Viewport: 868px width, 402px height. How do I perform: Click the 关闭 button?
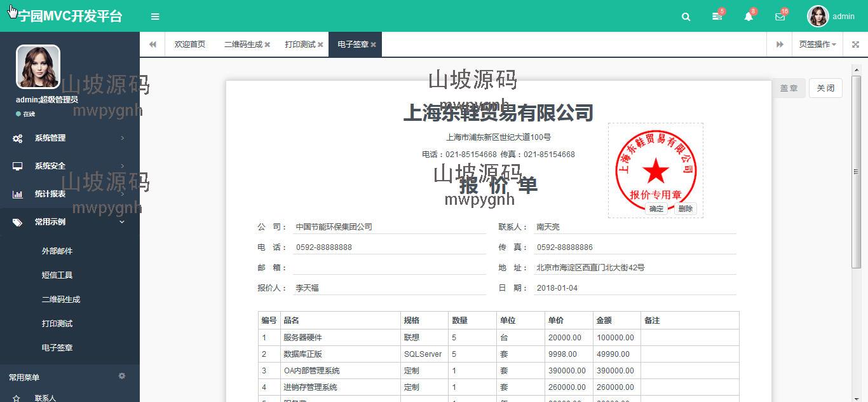click(x=825, y=88)
